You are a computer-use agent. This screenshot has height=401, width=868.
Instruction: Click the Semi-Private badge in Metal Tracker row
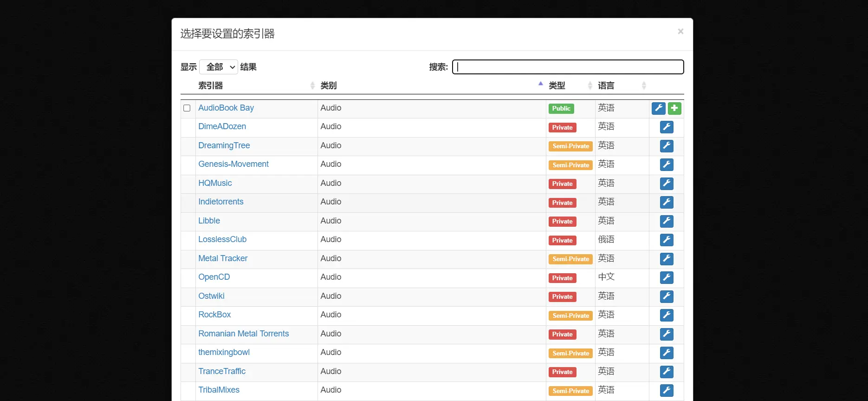coord(570,259)
